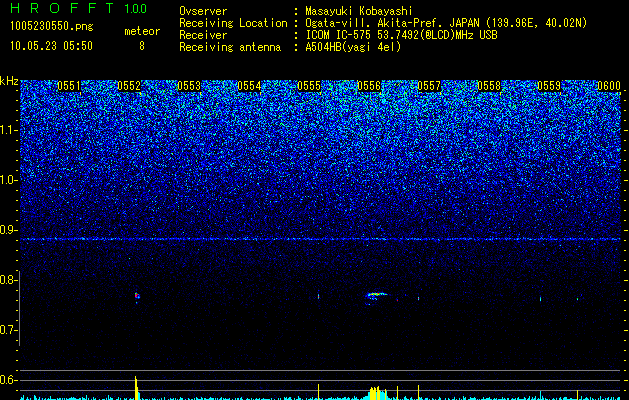Click the long meteor echo near 0556
629x400 pixels.
376,296
